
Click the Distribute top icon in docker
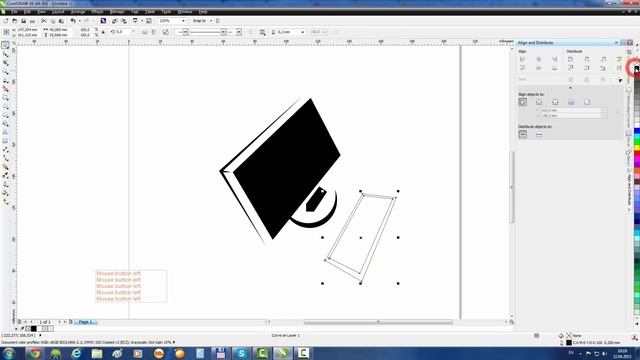[x=571, y=68]
